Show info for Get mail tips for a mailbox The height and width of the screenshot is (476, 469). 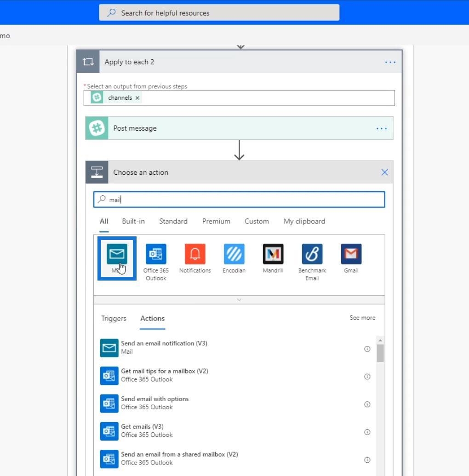click(x=367, y=376)
